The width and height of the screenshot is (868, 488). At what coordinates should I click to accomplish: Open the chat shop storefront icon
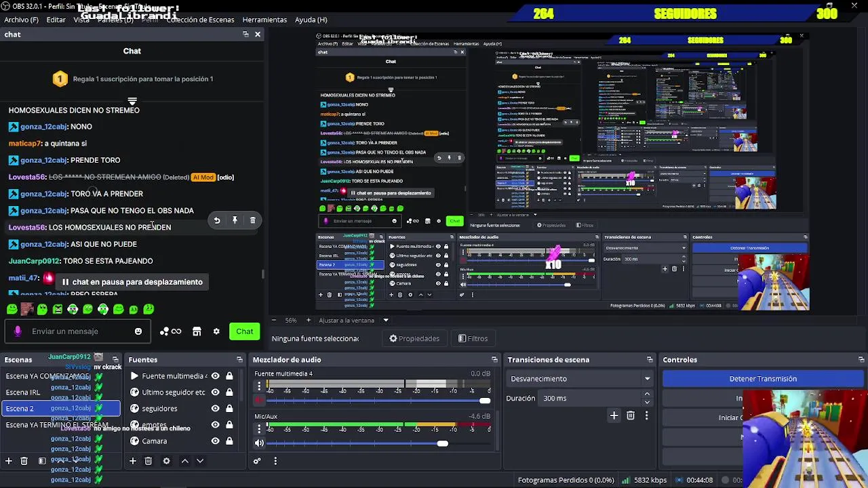(x=197, y=331)
